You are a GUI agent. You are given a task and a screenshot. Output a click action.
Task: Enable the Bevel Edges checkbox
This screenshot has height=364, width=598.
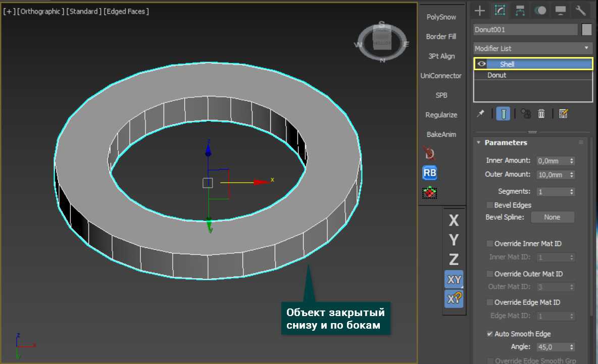(x=489, y=205)
